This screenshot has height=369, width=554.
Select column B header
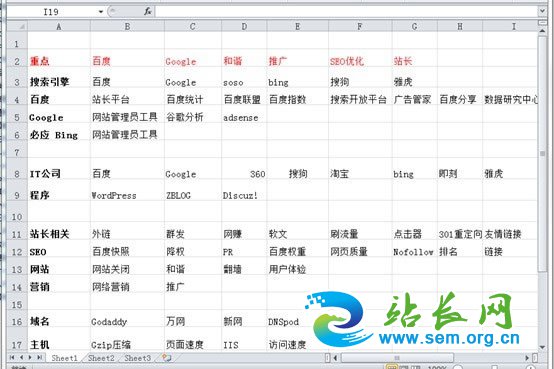tap(127, 27)
